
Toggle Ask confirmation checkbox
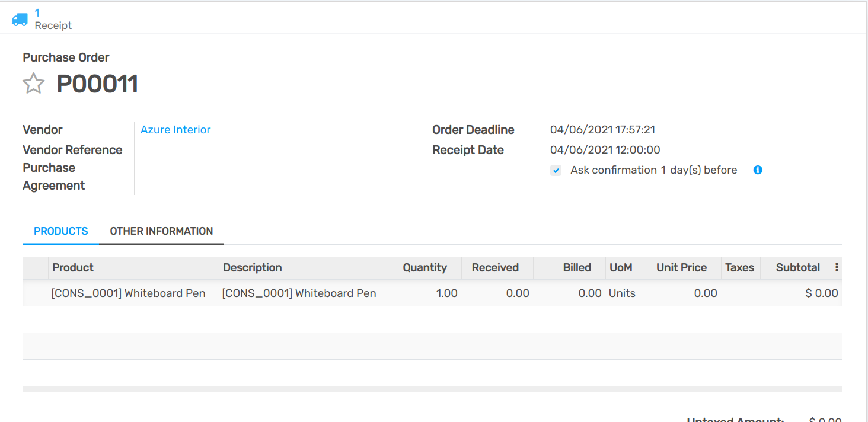coord(556,171)
